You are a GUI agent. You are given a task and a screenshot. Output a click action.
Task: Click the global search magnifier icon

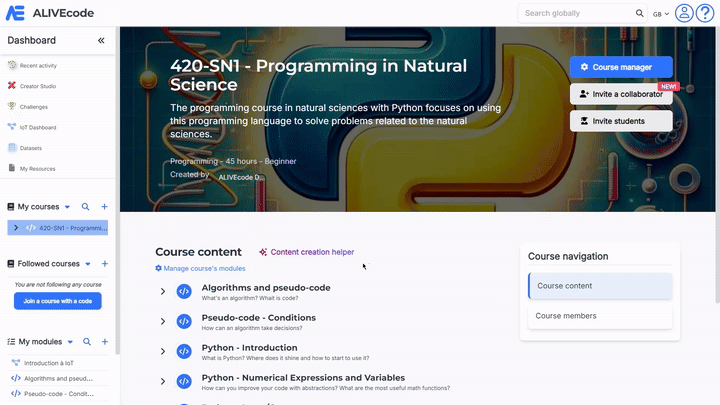pyautogui.click(x=640, y=13)
